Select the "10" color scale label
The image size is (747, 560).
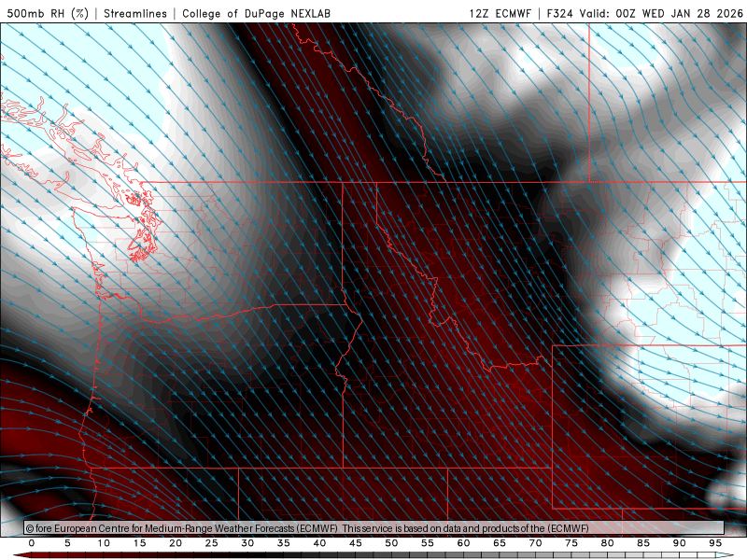point(104,543)
